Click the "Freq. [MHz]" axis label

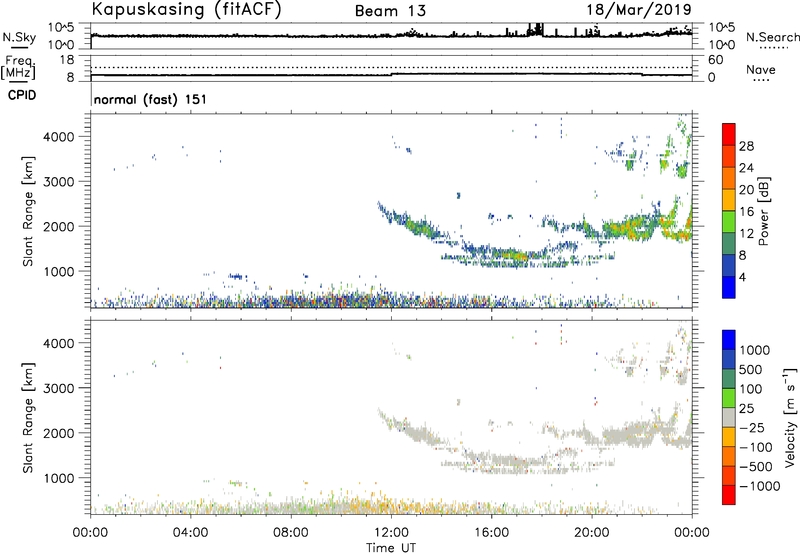click(x=19, y=68)
